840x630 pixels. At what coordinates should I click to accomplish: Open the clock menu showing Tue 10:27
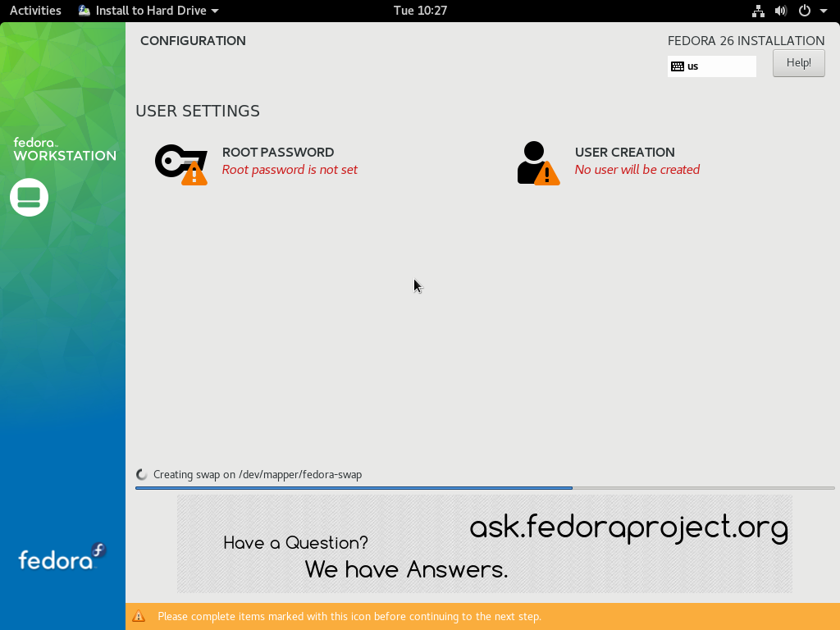pos(421,11)
